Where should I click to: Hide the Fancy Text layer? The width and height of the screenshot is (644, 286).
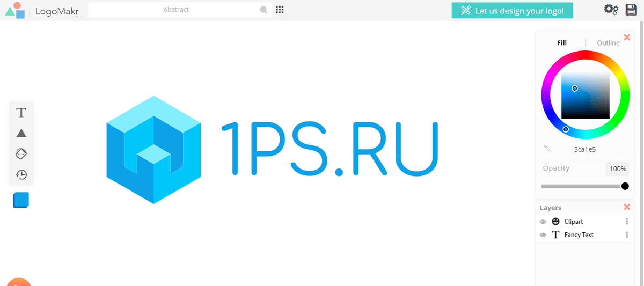pyautogui.click(x=543, y=235)
